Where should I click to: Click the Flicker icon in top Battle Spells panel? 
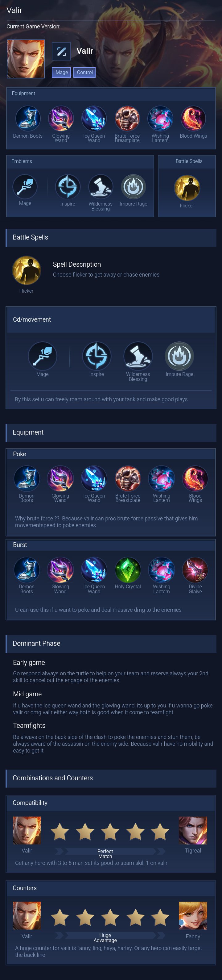click(187, 188)
